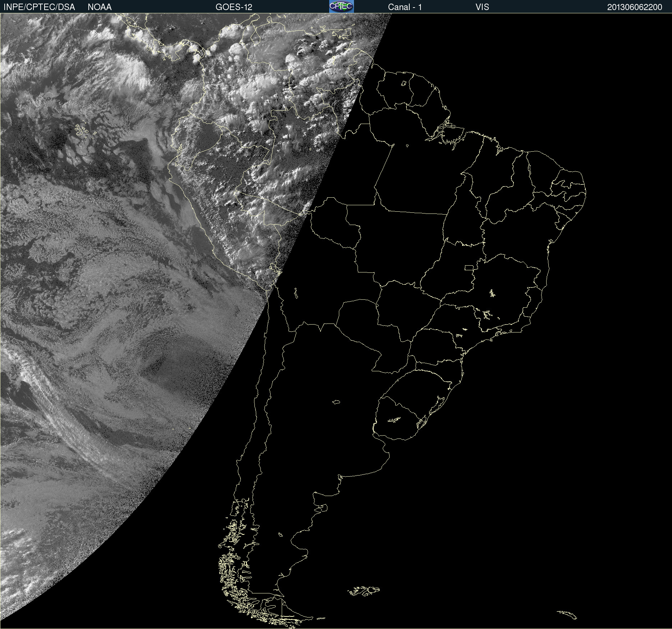Click the GOES-12 satellite label
The image size is (672, 629).
point(234,7)
